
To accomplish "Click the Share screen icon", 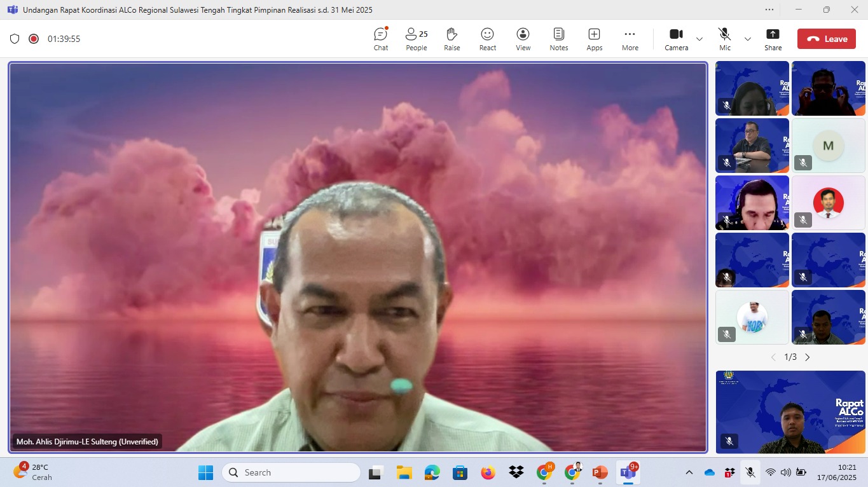I will (x=773, y=39).
